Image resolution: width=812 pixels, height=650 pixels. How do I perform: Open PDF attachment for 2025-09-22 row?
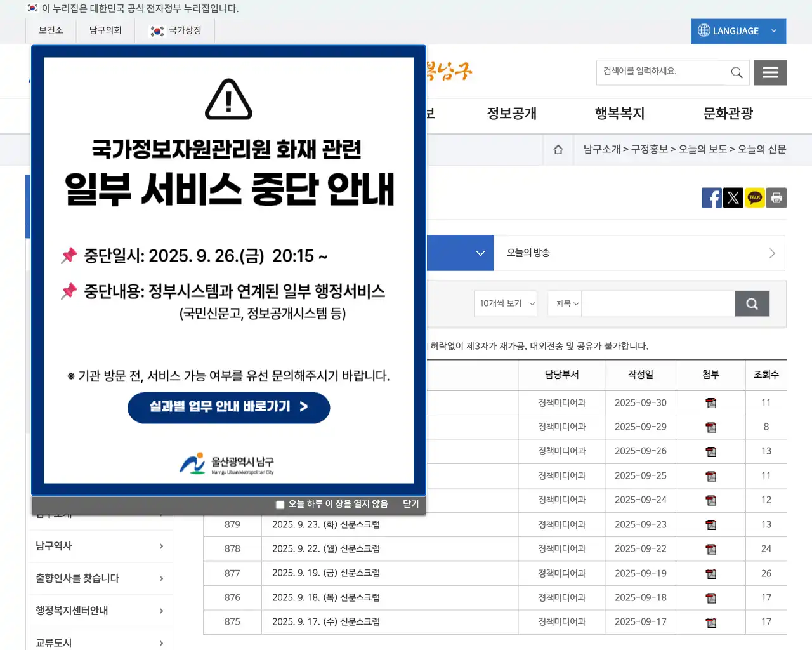[x=711, y=549]
